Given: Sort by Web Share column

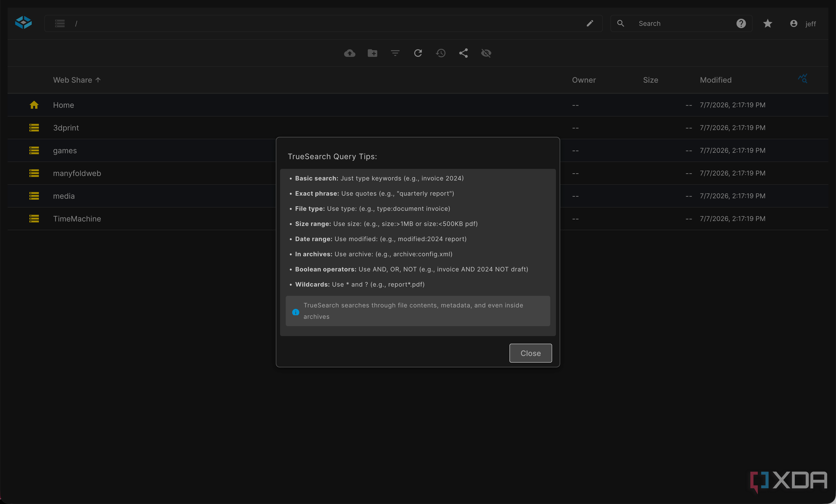Looking at the screenshot, I should tap(77, 80).
